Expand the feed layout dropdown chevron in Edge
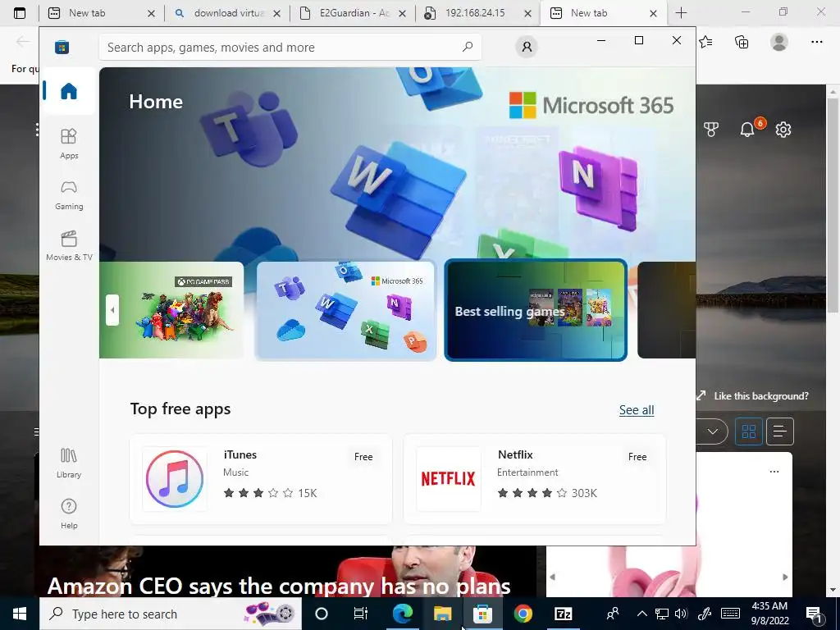The image size is (840, 630). (712, 431)
